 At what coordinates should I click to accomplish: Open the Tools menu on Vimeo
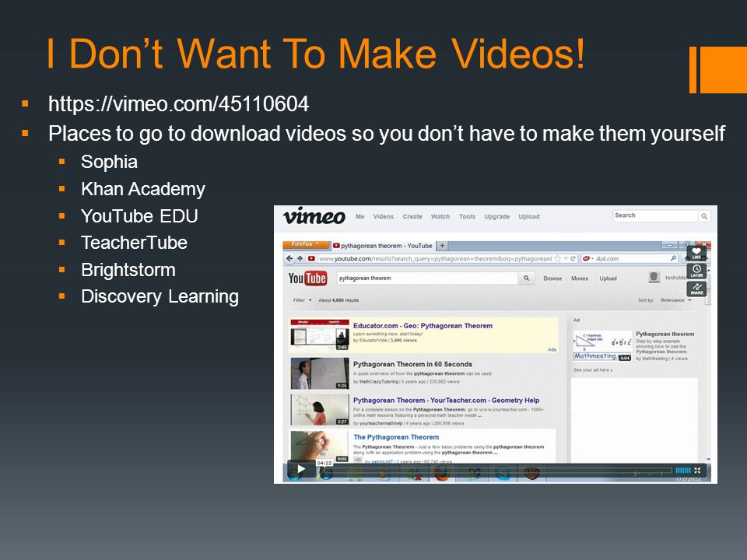467,216
